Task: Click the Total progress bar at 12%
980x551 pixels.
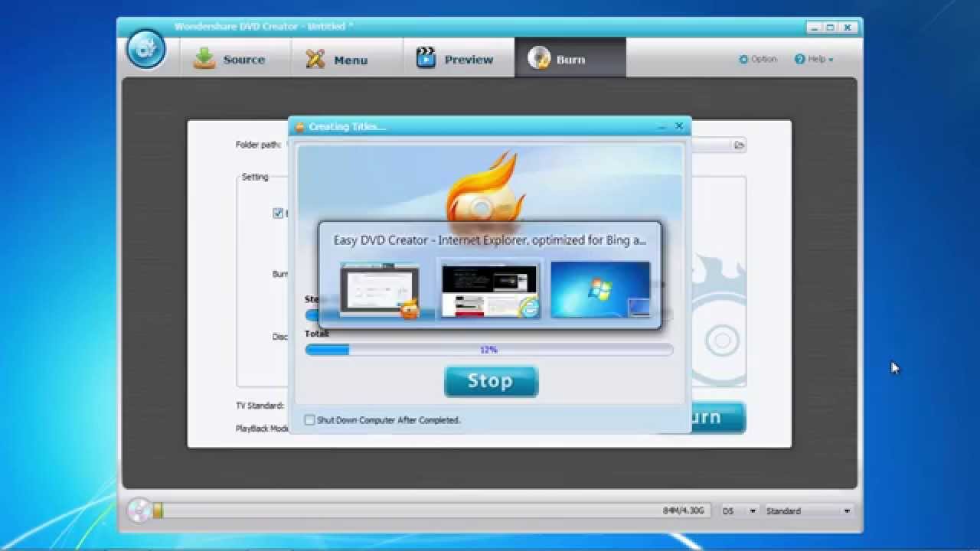Action: pos(488,350)
